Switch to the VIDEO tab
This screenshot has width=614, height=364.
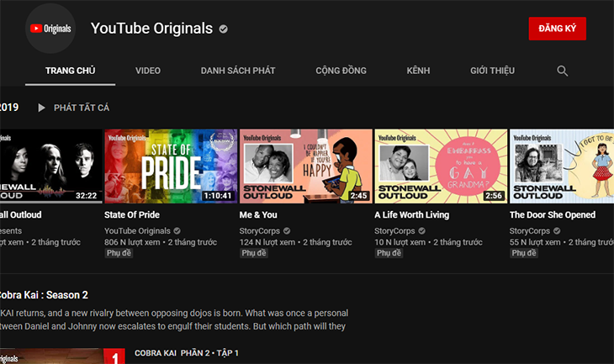click(x=148, y=71)
